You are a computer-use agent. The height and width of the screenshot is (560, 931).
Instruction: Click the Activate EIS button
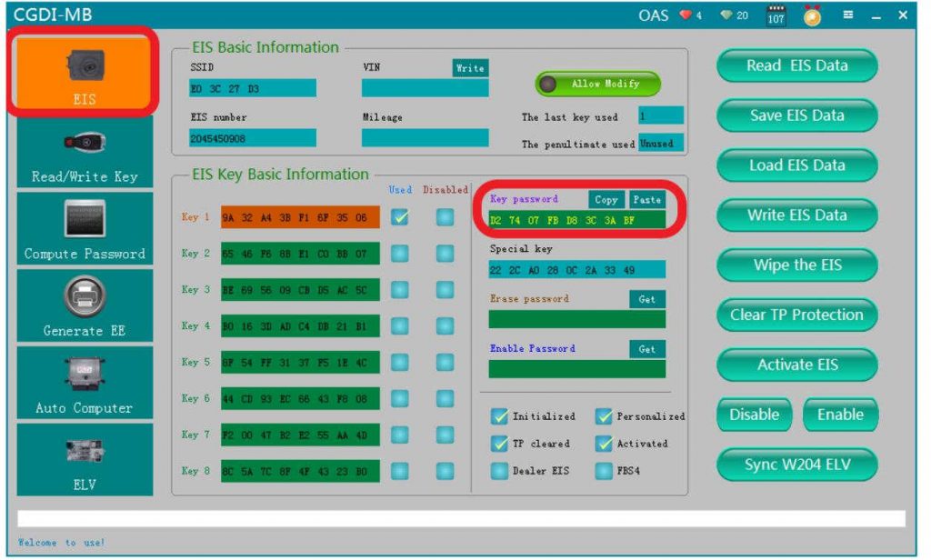click(x=796, y=365)
